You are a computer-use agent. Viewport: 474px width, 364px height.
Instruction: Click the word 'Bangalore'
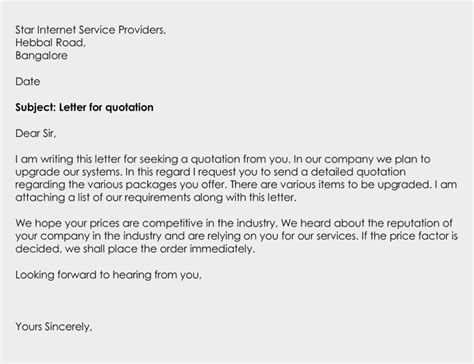point(41,56)
